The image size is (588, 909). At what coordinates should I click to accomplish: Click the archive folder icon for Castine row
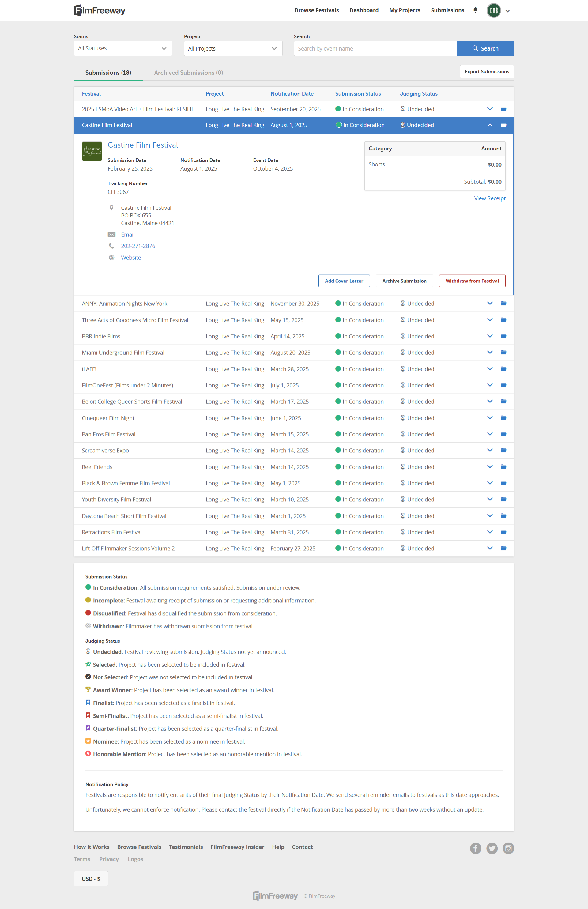[503, 125]
